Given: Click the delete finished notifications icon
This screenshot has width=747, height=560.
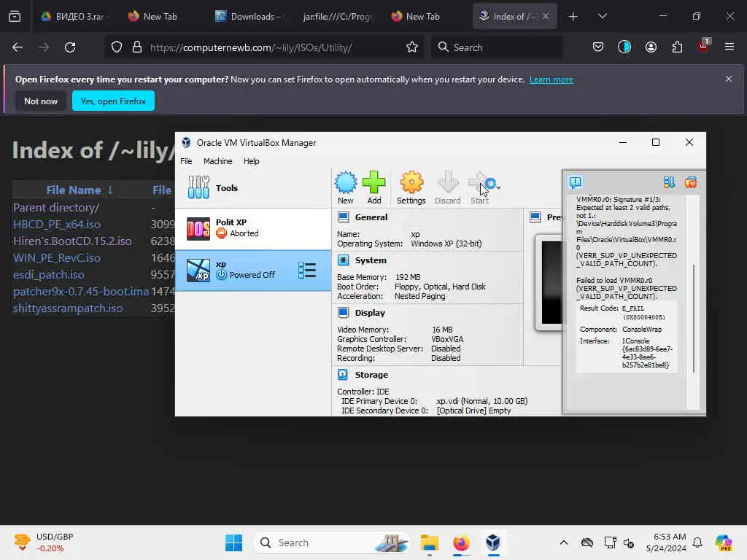Looking at the screenshot, I should [690, 182].
